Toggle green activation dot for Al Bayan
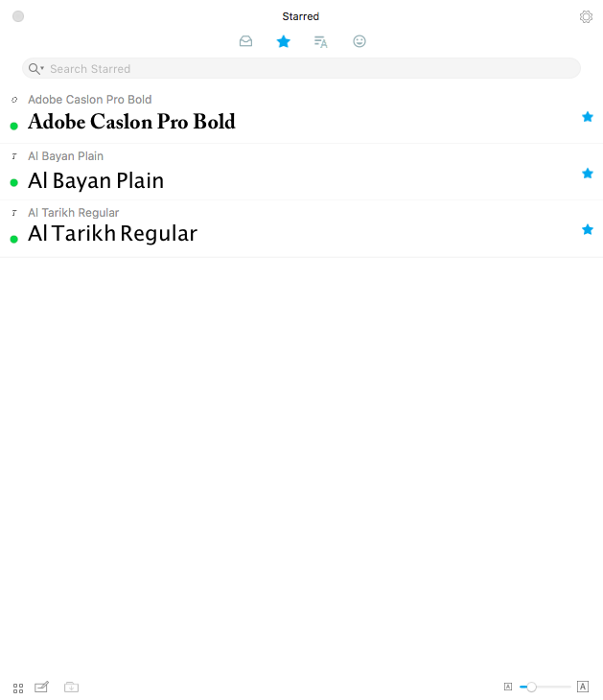Viewport: 603px width, 700px height. (x=13, y=182)
